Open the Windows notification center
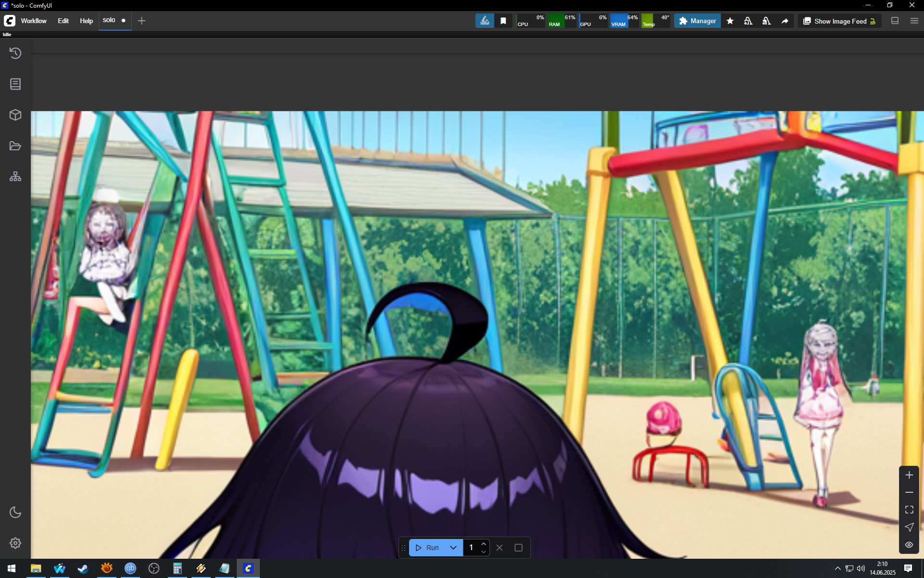924x578 pixels. (908, 568)
